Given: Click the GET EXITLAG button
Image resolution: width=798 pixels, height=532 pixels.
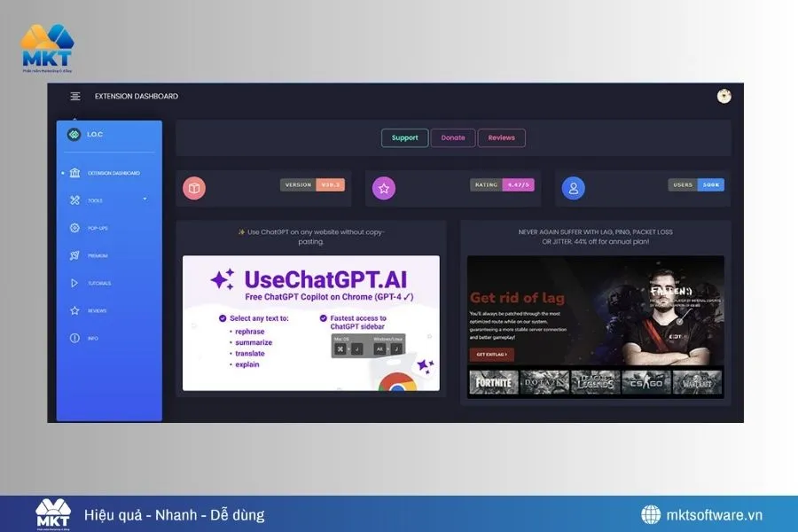Looking at the screenshot, I should pyautogui.click(x=491, y=355).
